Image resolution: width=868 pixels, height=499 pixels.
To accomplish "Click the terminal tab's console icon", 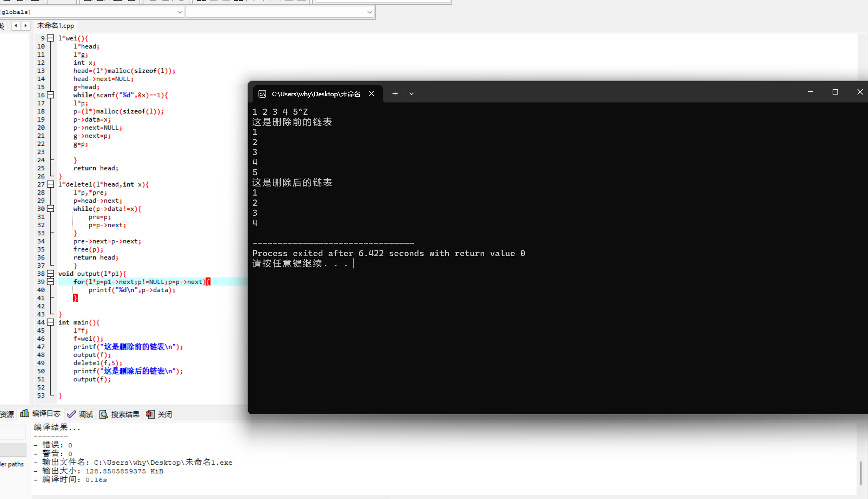I will click(x=262, y=94).
